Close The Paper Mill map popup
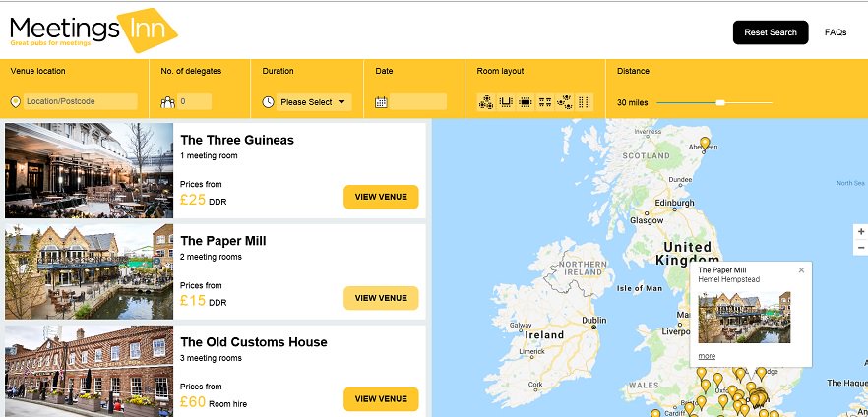Screen dimensions: 868x417 tap(801, 269)
